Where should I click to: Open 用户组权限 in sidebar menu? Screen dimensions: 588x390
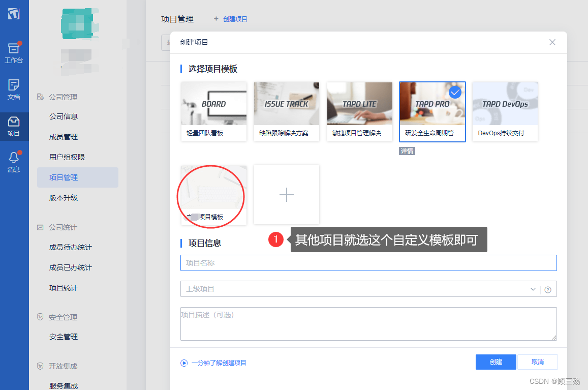click(x=67, y=157)
